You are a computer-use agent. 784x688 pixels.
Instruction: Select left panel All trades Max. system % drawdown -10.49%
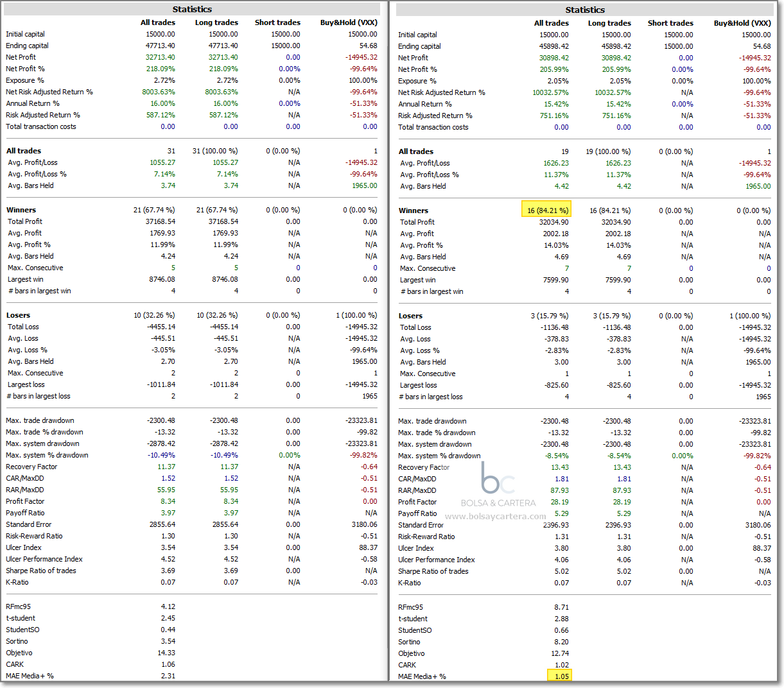(163, 455)
